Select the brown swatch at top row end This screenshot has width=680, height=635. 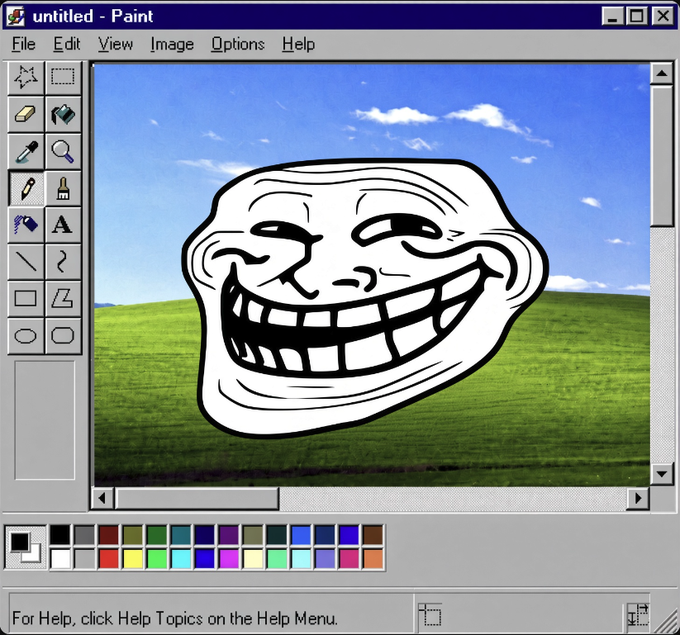coord(373,535)
